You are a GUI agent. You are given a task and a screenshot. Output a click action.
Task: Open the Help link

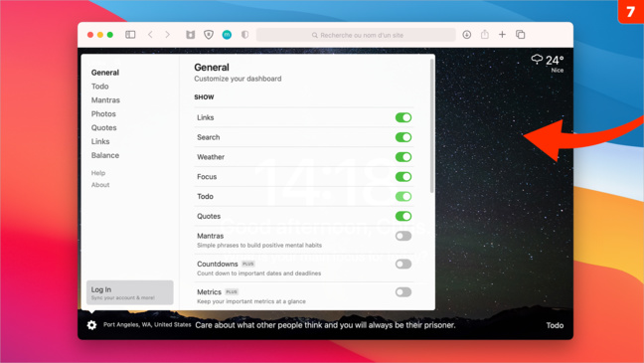(x=98, y=173)
